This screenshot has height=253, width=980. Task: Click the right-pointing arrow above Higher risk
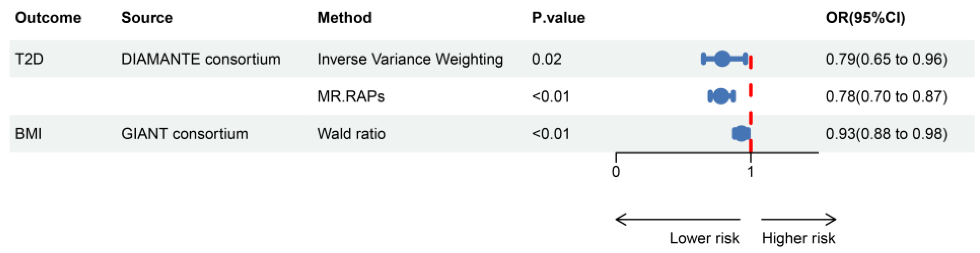click(799, 220)
